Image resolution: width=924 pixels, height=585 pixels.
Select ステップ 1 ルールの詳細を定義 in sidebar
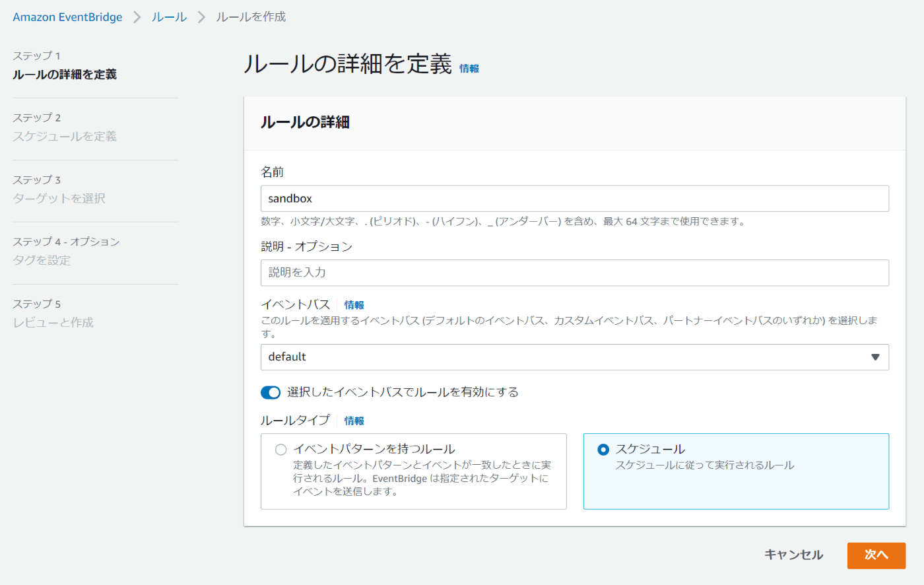pyautogui.click(x=65, y=65)
